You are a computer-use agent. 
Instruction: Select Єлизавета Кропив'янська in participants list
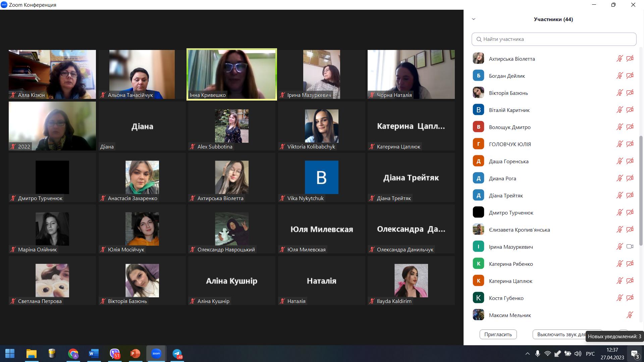519,230
